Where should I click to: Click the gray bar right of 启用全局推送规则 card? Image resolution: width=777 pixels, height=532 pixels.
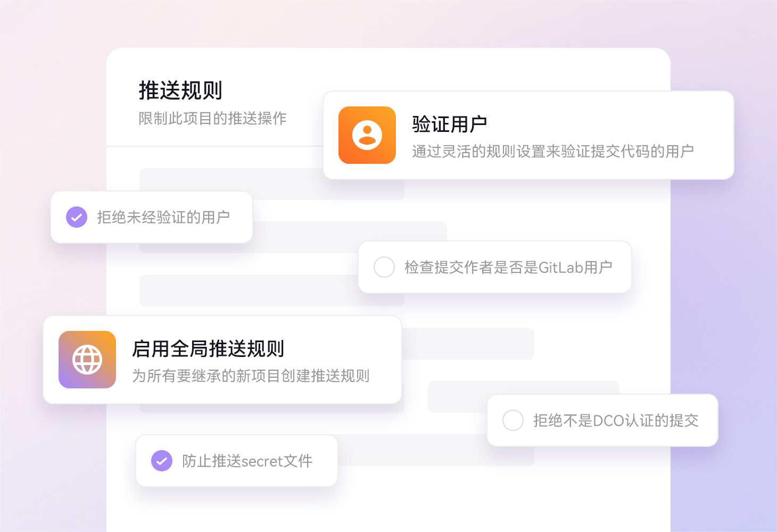coord(467,344)
